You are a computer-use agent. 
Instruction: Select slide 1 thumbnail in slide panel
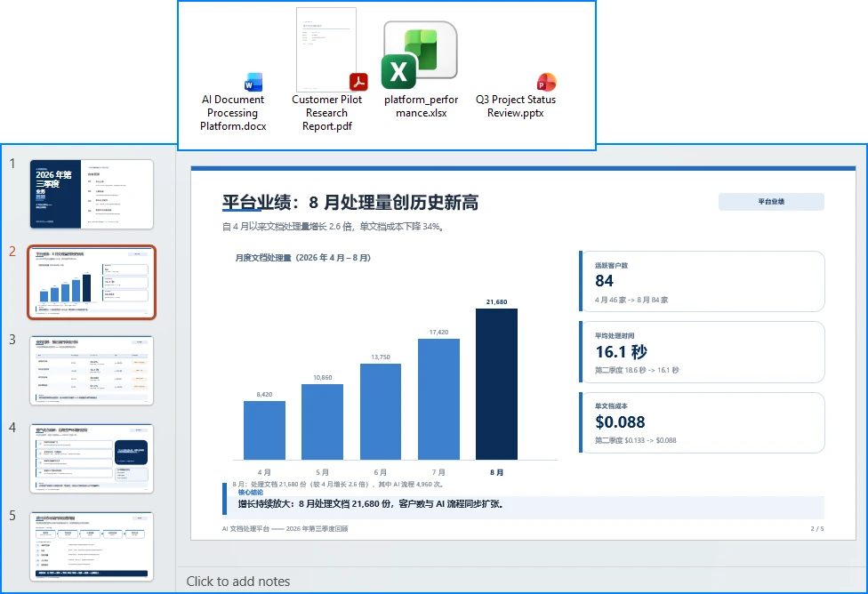point(92,195)
